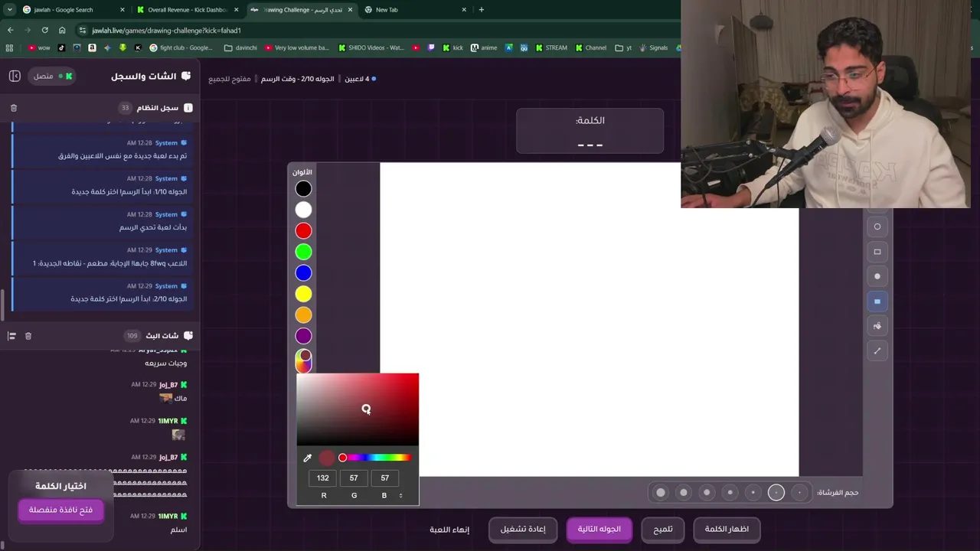The image size is (980, 551).
Task: Choose the fifth brush size dot
Action: click(x=753, y=493)
